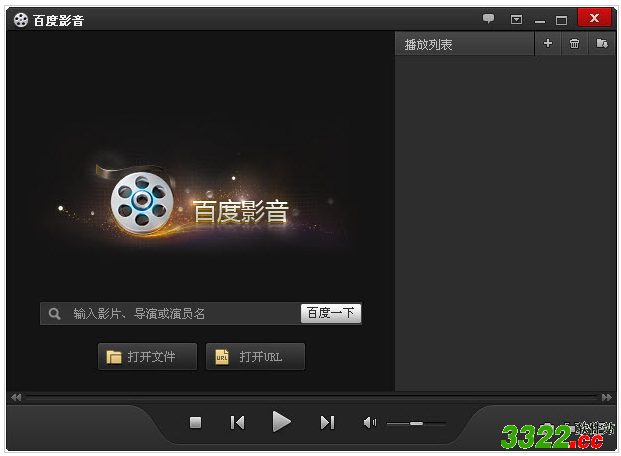
Task: Click the 百度一下 search button
Action: [x=331, y=313]
